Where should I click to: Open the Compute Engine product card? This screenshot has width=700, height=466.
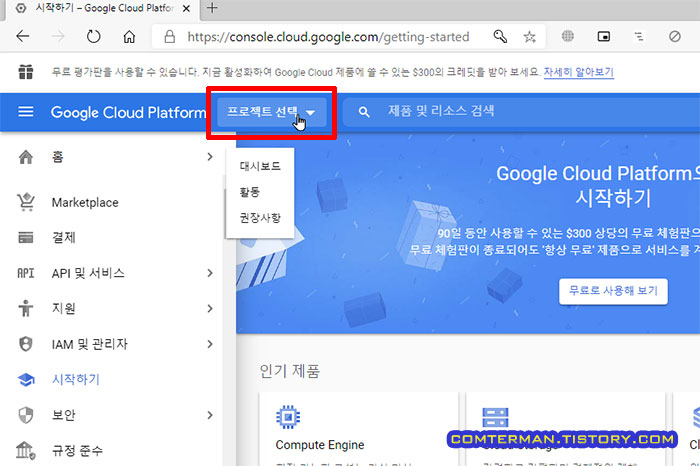[358, 429]
